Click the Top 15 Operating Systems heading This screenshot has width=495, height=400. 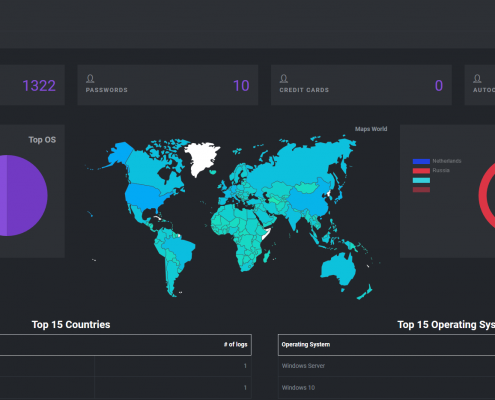click(446, 324)
